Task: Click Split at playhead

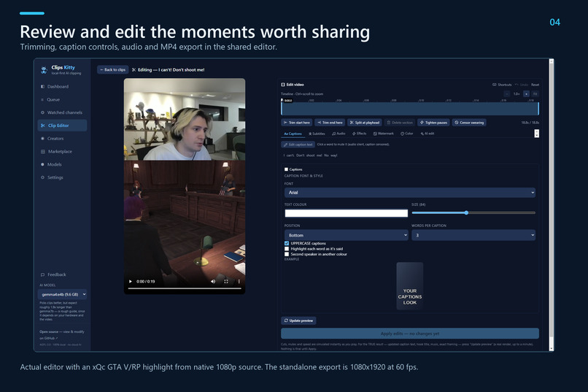Action: coord(365,123)
